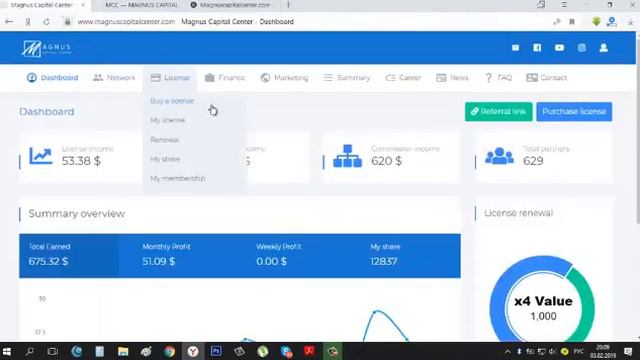Open the Instagram icon in header
This screenshot has height=360, width=640.
(x=582, y=48)
